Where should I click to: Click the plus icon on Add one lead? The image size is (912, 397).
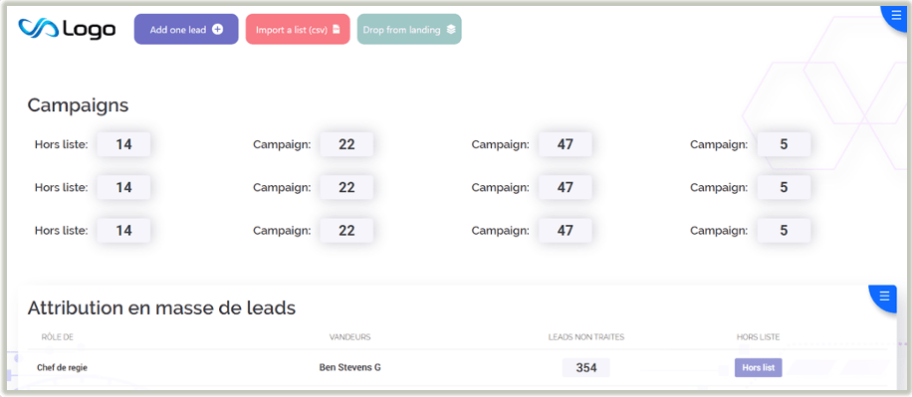[x=217, y=30]
